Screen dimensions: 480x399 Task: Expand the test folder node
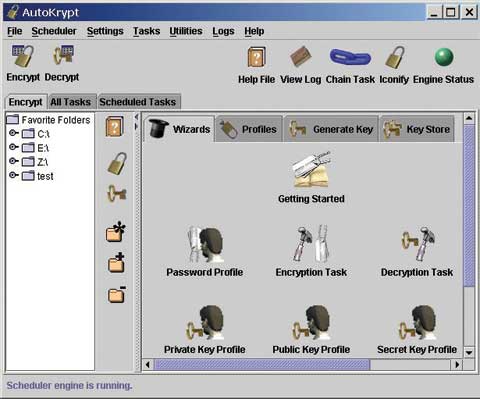point(13,175)
